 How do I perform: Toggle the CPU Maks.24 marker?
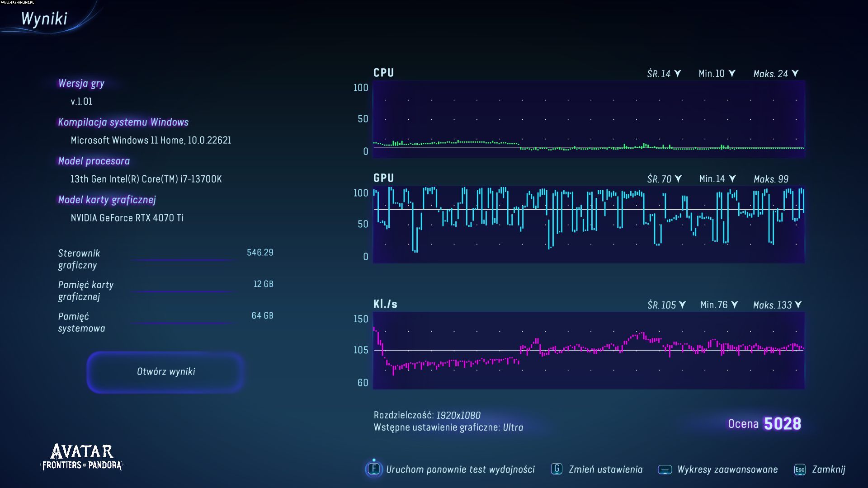coord(795,73)
